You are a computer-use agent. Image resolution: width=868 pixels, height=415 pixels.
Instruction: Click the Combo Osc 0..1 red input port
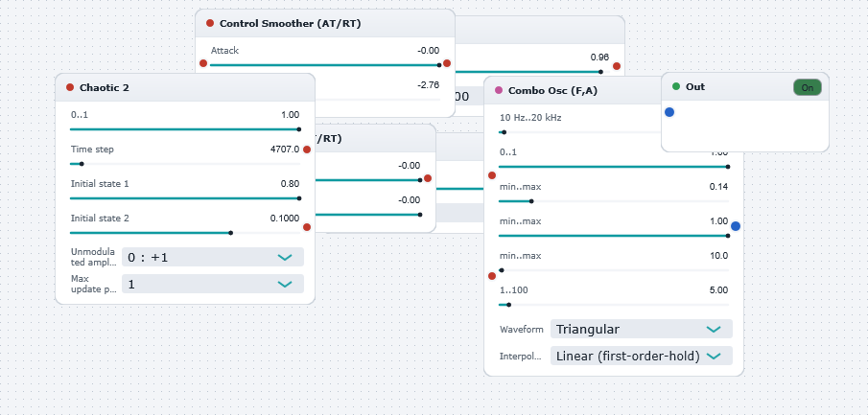pyautogui.click(x=492, y=175)
